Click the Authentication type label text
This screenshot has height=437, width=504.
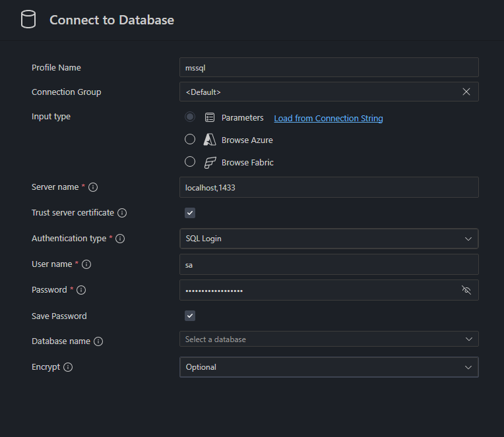(69, 239)
